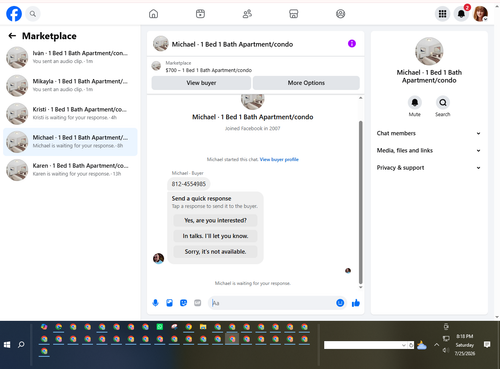The width and height of the screenshot is (500, 369).
Task: Click the green app icon in taskbar
Action: point(160,327)
